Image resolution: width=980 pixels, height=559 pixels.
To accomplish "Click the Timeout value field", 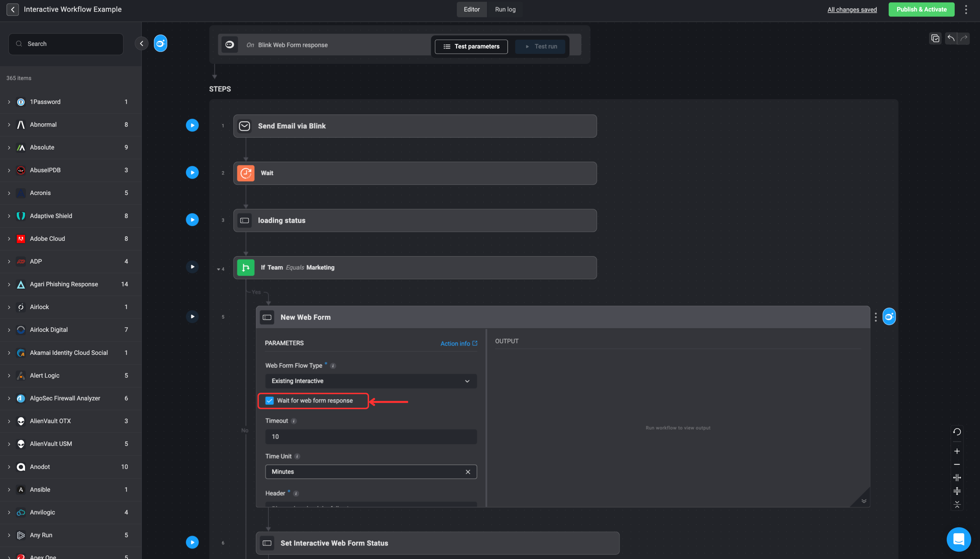I will tap(371, 436).
